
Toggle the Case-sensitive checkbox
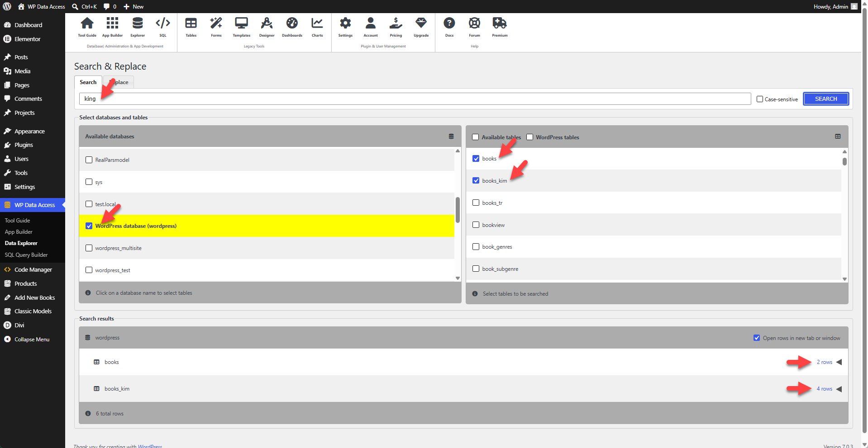[x=760, y=99]
